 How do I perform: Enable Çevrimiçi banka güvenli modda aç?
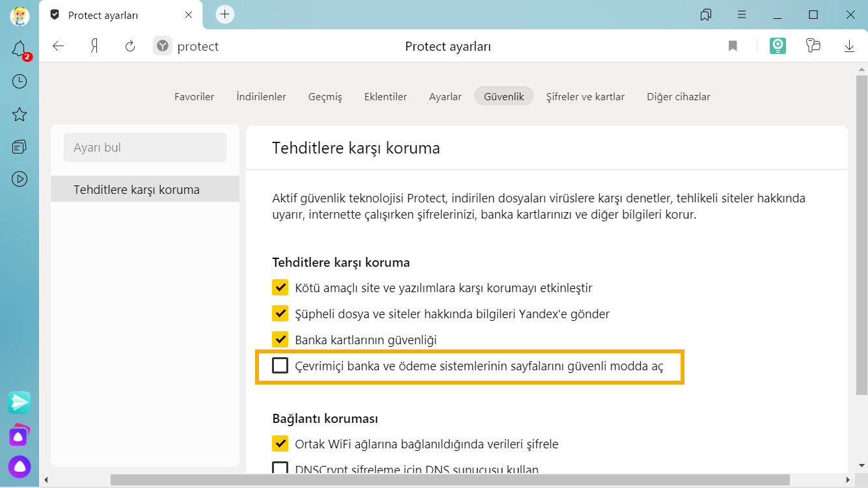coord(280,366)
